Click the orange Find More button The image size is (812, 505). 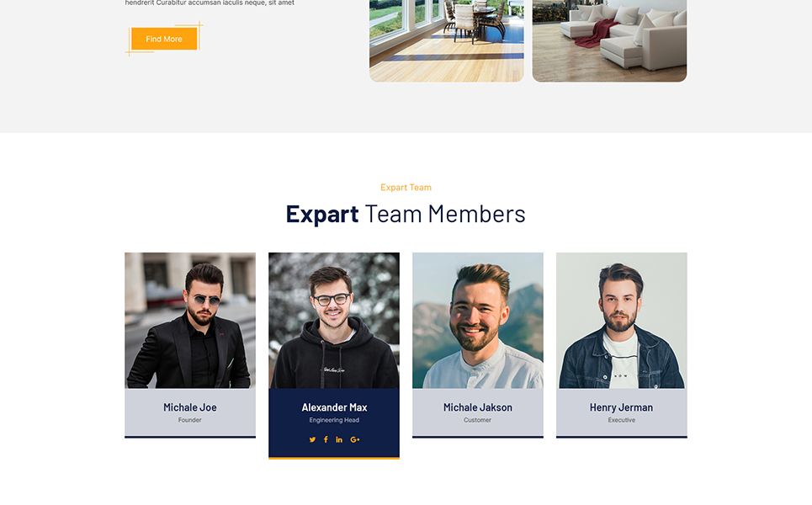click(164, 39)
